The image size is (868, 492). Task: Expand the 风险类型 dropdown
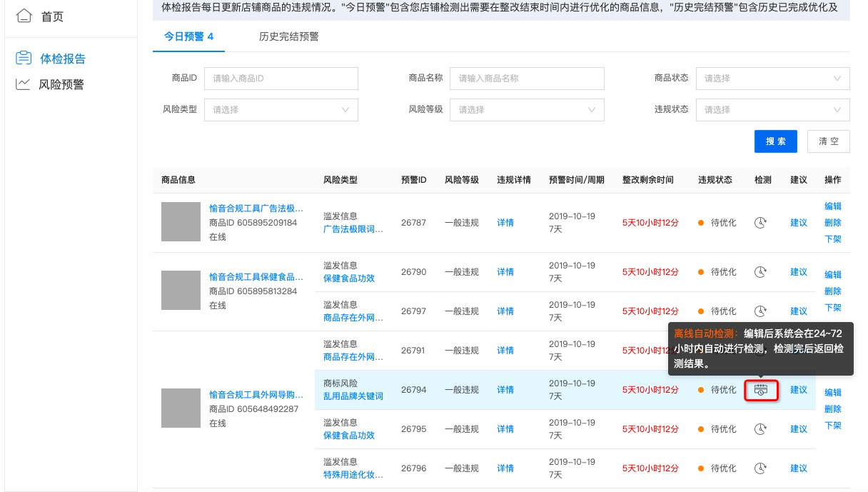(281, 110)
